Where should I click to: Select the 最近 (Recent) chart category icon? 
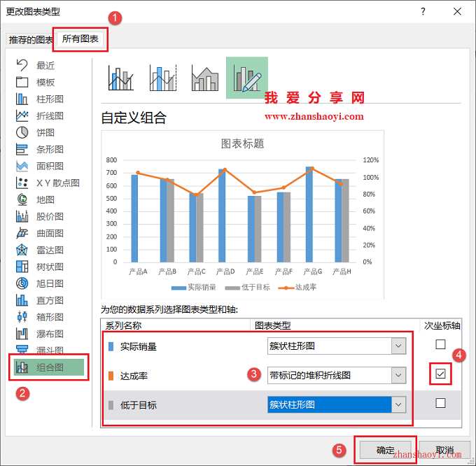click(22, 65)
